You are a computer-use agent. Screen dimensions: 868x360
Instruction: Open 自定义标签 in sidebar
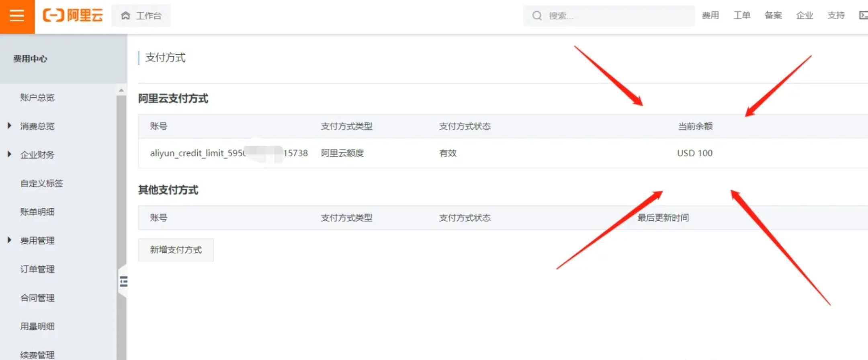pos(42,183)
